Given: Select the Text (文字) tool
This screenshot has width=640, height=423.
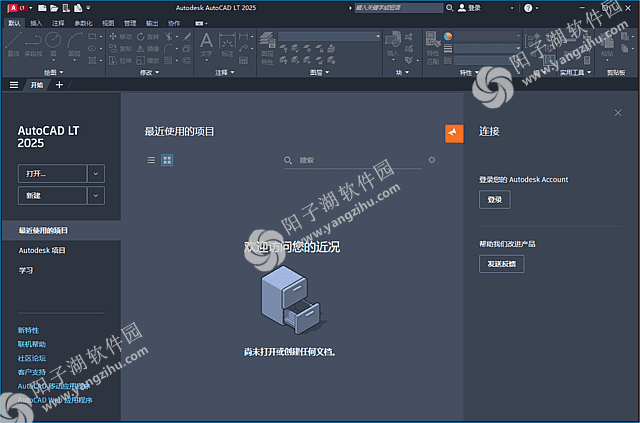Looking at the screenshot, I should tap(206, 45).
